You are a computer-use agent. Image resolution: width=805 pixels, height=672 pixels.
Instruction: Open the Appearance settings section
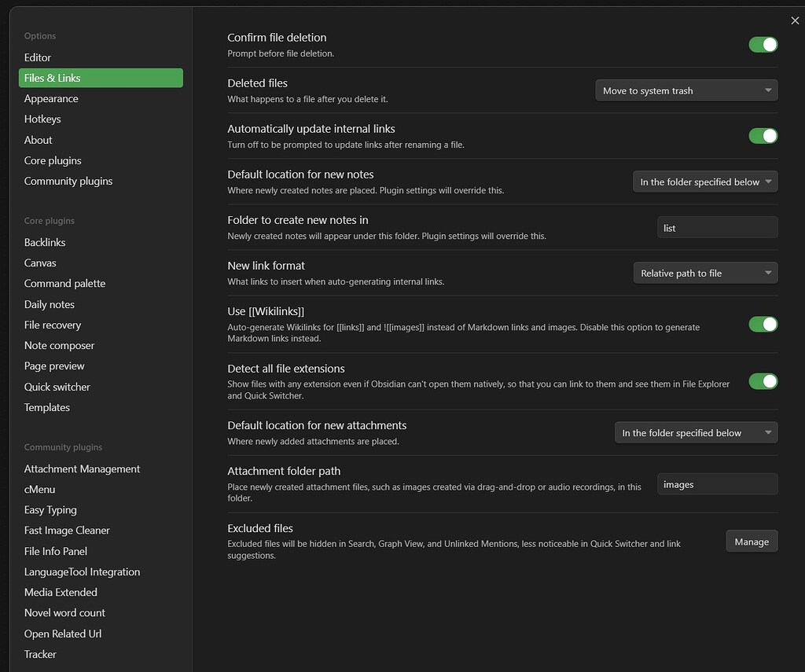click(x=51, y=98)
